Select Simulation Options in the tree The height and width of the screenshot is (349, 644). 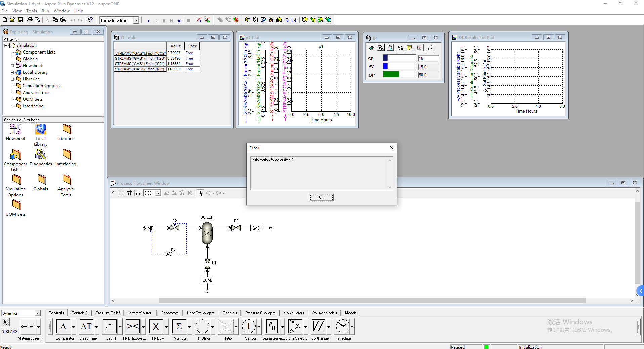(41, 86)
